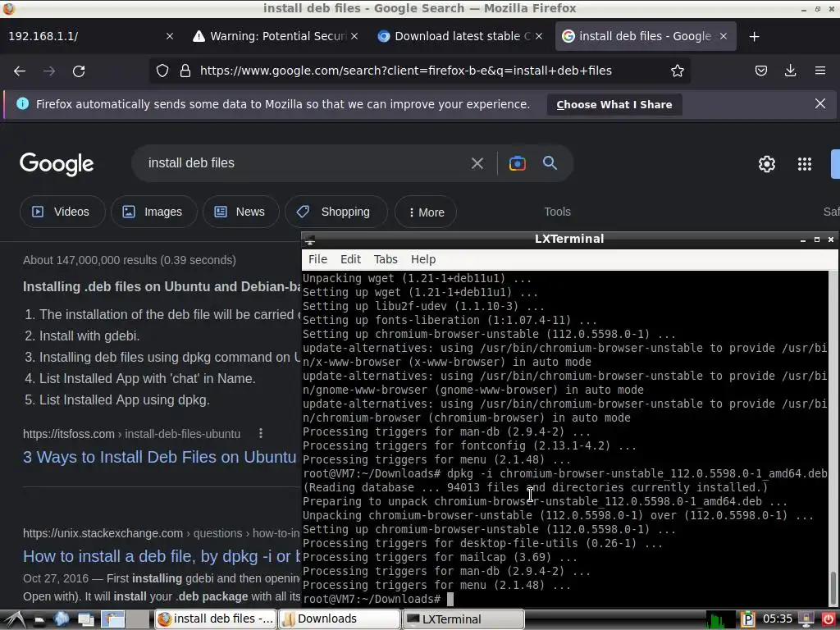The width and height of the screenshot is (840, 630).
Task: Click the forward navigation arrow
Action: [49, 71]
